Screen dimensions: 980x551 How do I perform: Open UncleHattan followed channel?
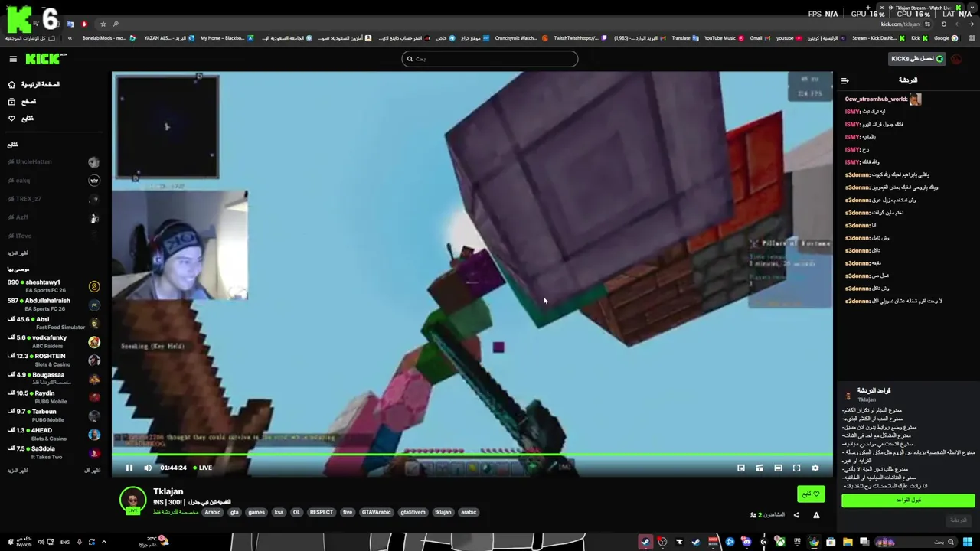coord(54,162)
